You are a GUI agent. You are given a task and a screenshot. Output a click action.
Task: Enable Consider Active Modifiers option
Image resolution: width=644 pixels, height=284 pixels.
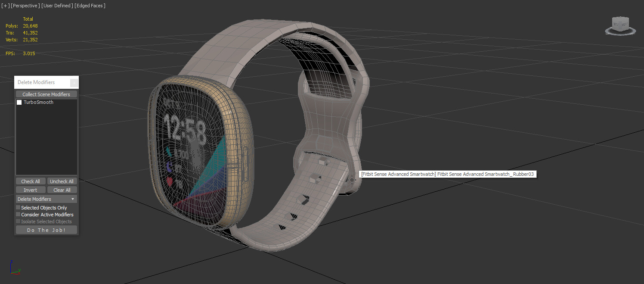(x=18, y=214)
